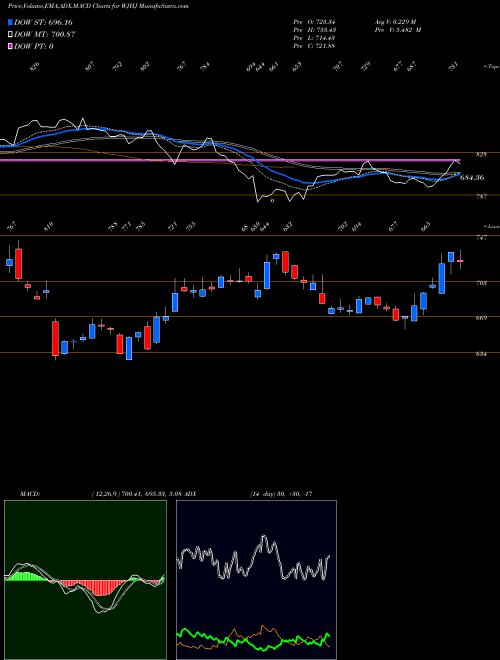Click the 'Pre C: 721.88' value

coord(314,46)
